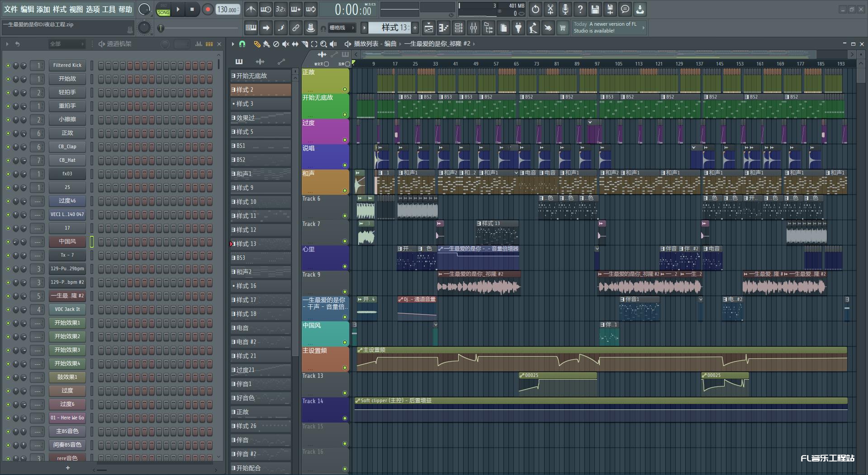The height and width of the screenshot is (475, 868).
Task: Toggle the playlist snap magnet icon
Action: tap(242, 44)
